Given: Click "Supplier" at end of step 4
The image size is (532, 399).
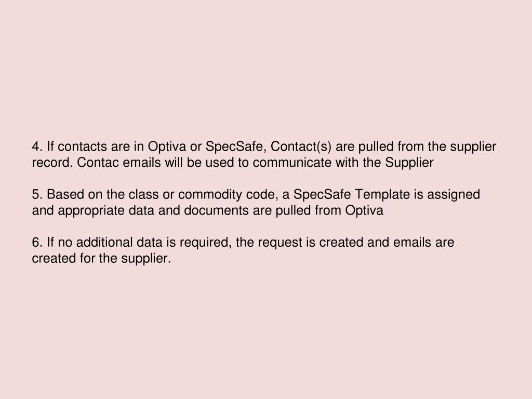Looking at the screenshot, I should (409, 163).
